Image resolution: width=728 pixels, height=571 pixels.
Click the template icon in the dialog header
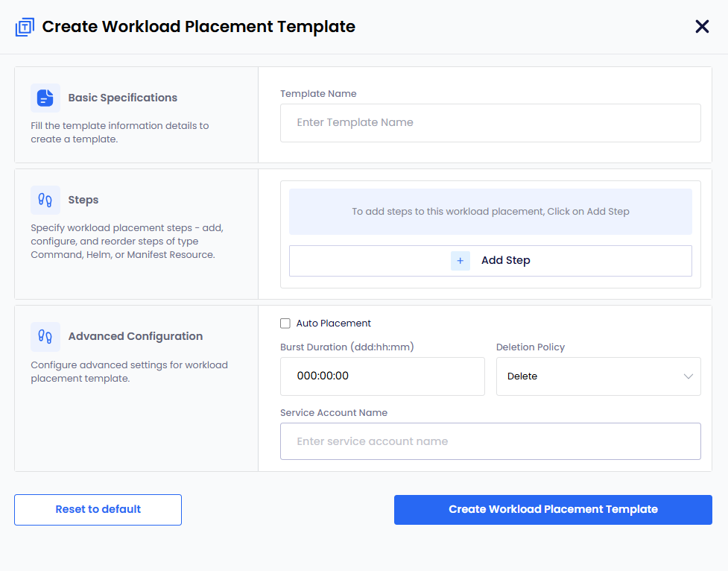(x=25, y=28)
